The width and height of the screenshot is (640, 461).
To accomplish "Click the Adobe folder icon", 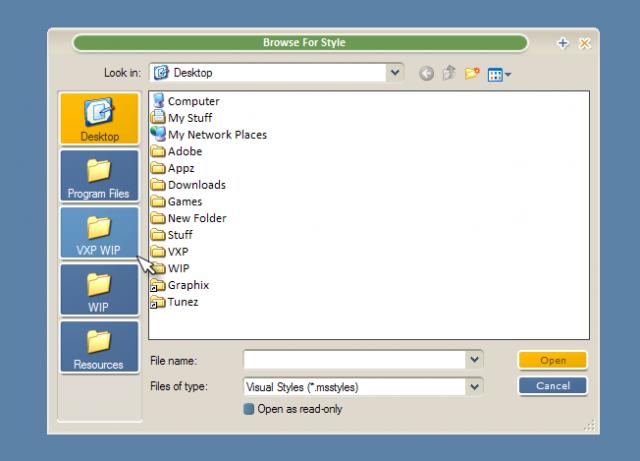I will [x=158, y=151].
